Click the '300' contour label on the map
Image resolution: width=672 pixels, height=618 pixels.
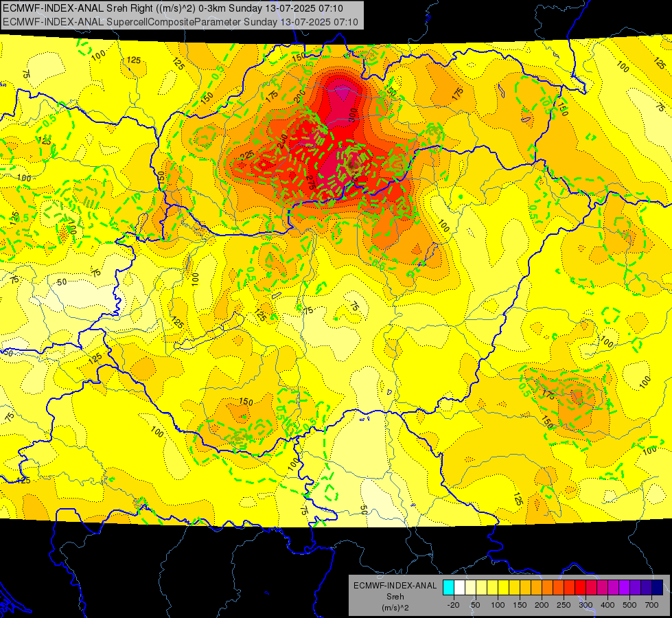pos(352,115)
